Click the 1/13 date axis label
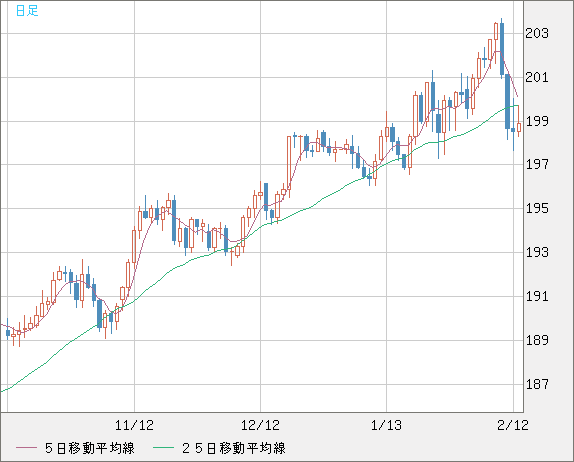Image resolution: width=574 pixels, height=462 pixels. [386, 425]
